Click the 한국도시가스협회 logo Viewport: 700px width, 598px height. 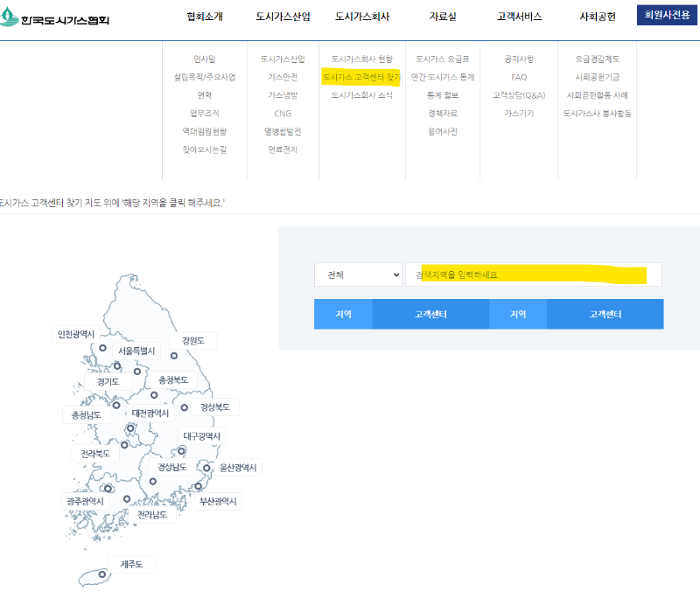(x=54, y=17)
